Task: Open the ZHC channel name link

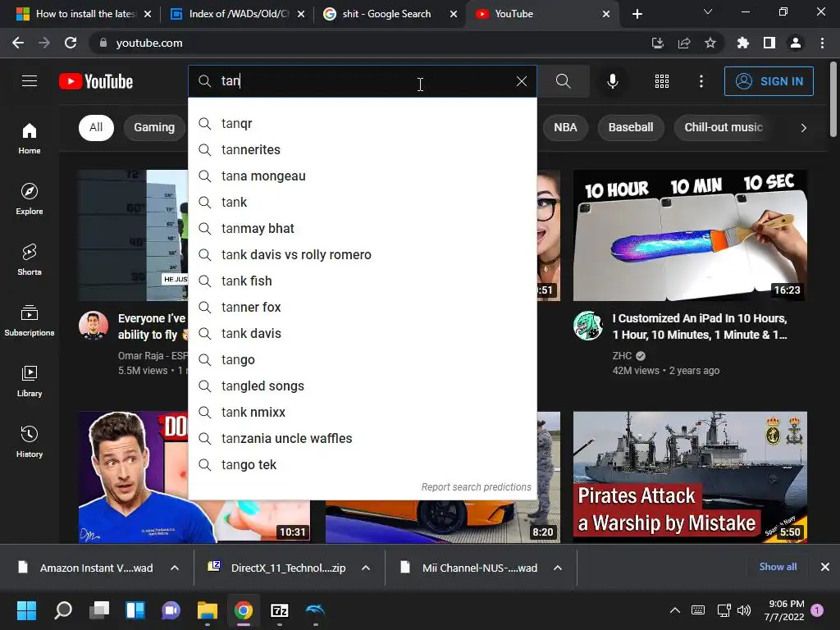Action: 622,356
